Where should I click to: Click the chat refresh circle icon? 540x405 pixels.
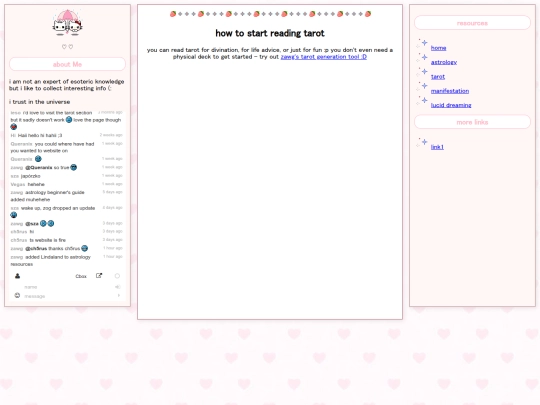[x=117, y=276]
